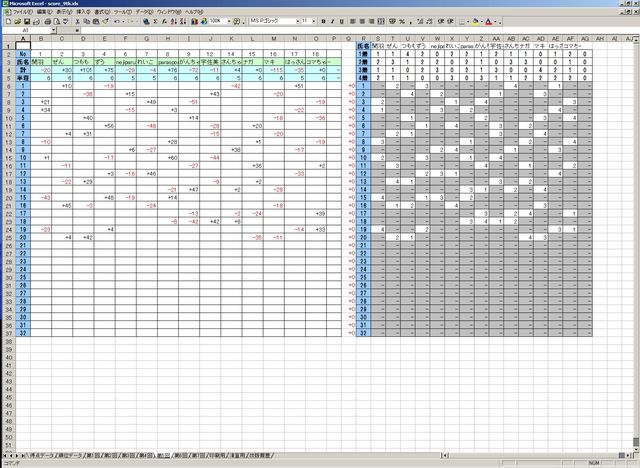Open the zoom percentage dropdown
Viewport: 640px width, 468px height.
click(x=231, y=20)
